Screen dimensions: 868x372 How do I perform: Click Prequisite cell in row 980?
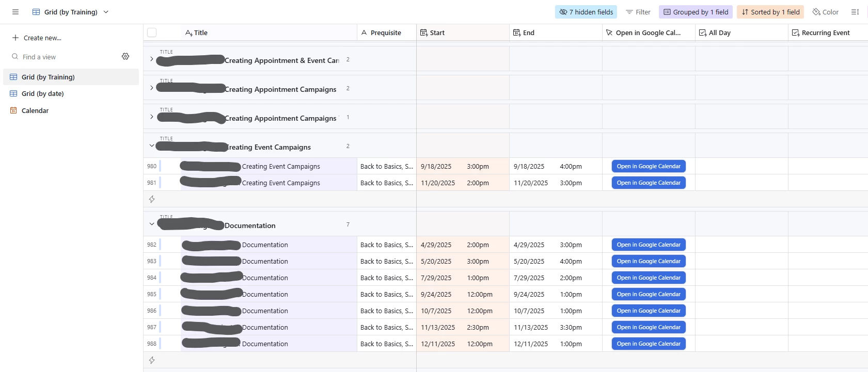tap(387, 166)
